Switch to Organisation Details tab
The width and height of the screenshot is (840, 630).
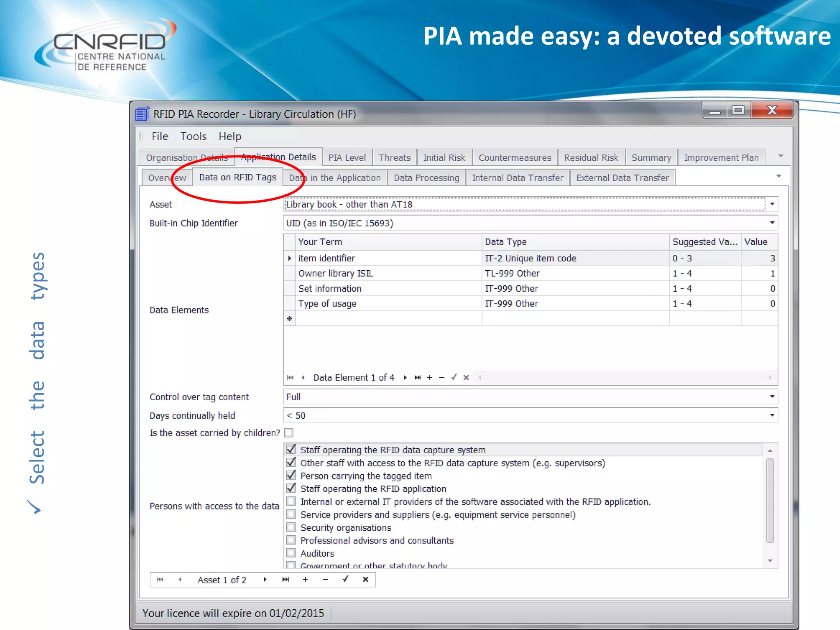click(187, 158)
